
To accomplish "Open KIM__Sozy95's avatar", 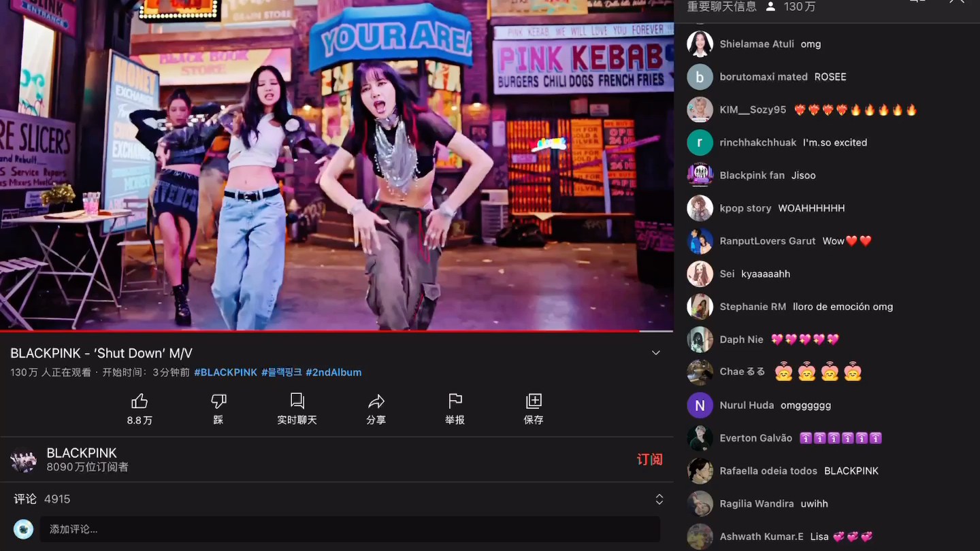I will (700, 110).
